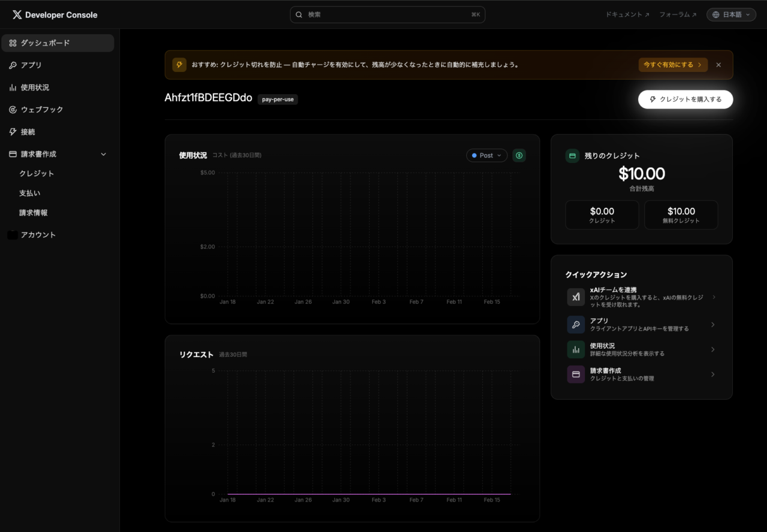767x532 pixels.
Task: Click the purple billing card icon
Action: tap(576, 374)
